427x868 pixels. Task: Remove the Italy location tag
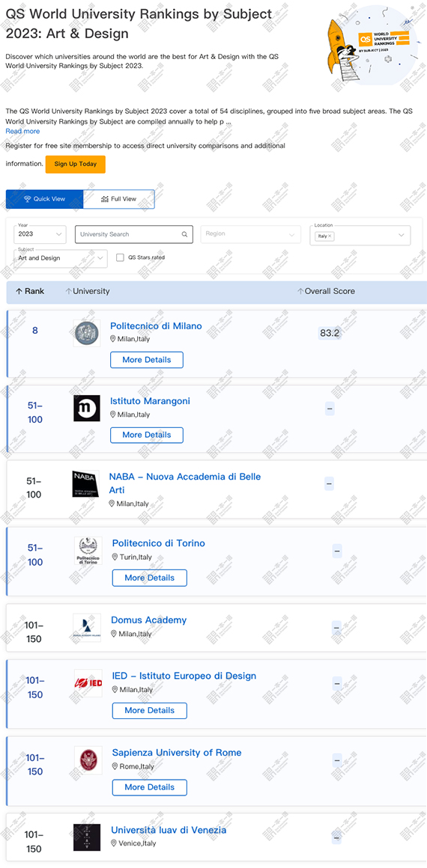330,236
